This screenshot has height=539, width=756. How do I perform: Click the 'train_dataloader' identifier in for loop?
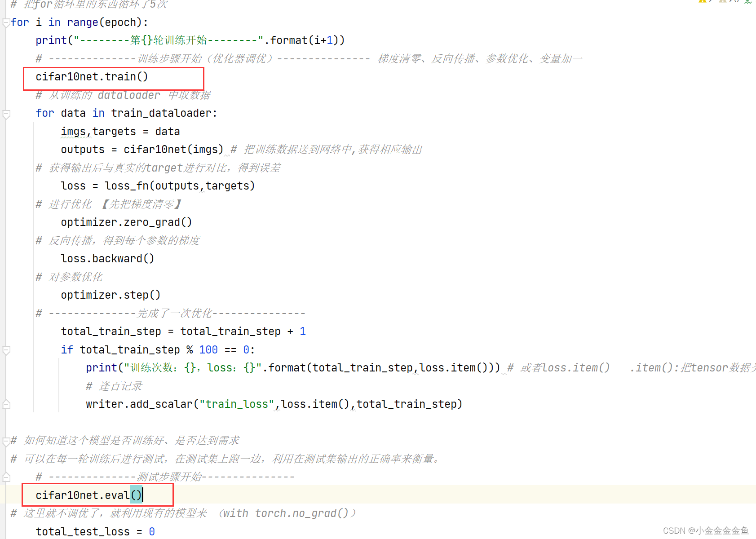click(161, 113)
